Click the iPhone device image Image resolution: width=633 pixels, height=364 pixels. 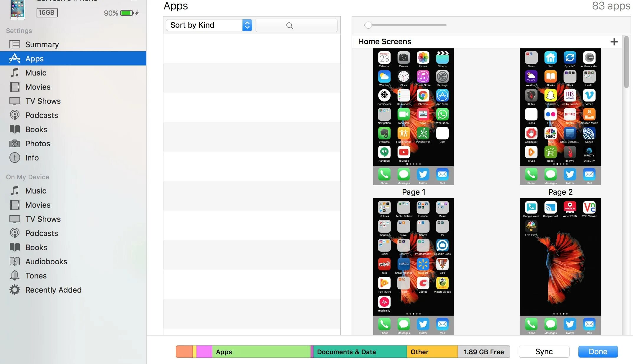tap(18, 10)
